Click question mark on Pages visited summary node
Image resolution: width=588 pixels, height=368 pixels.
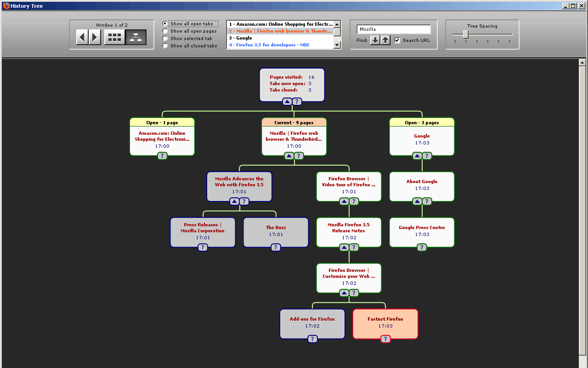click(x=297, y=102)
